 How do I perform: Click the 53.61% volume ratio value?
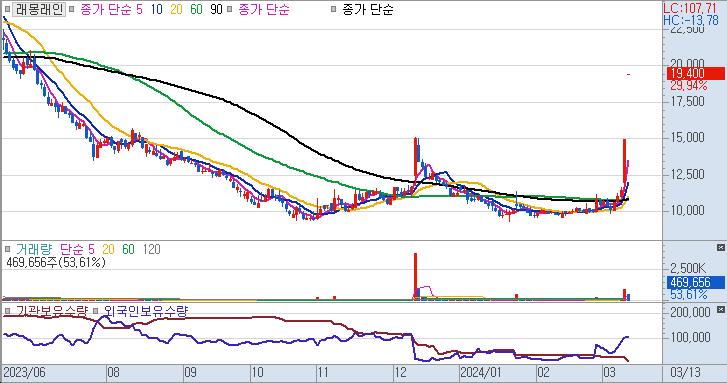coord(689,294)
